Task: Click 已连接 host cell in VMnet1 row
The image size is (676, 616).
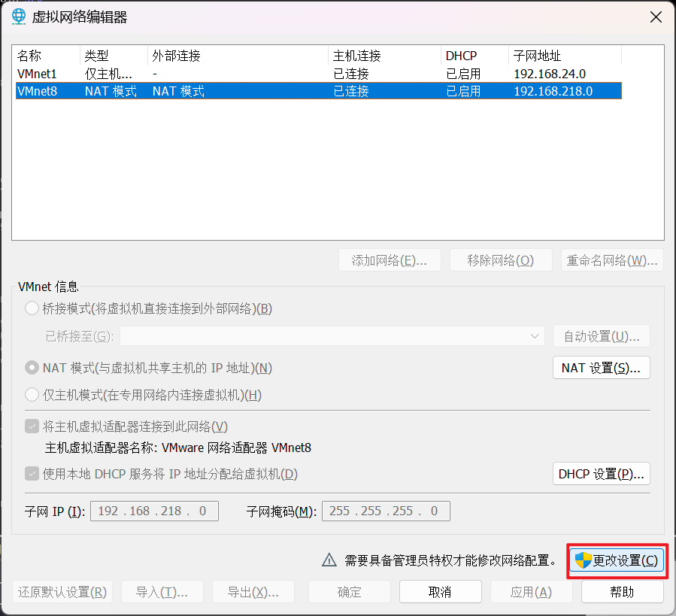Action: point(351,74)
